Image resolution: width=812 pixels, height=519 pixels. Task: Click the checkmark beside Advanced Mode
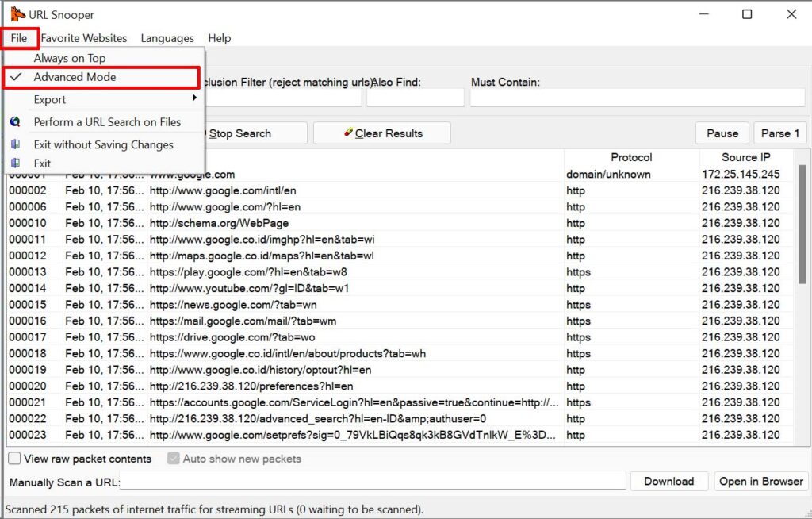coord(16,77)
